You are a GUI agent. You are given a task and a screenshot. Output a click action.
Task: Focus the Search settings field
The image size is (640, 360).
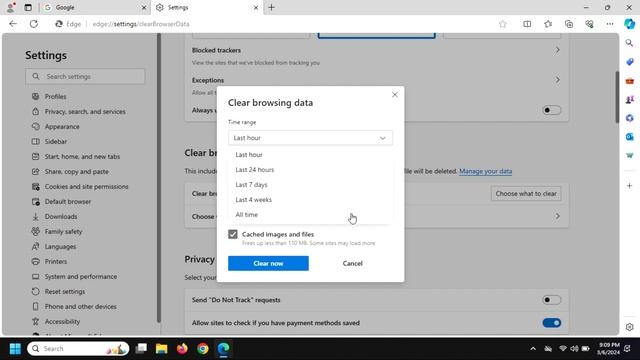(85, 76)
